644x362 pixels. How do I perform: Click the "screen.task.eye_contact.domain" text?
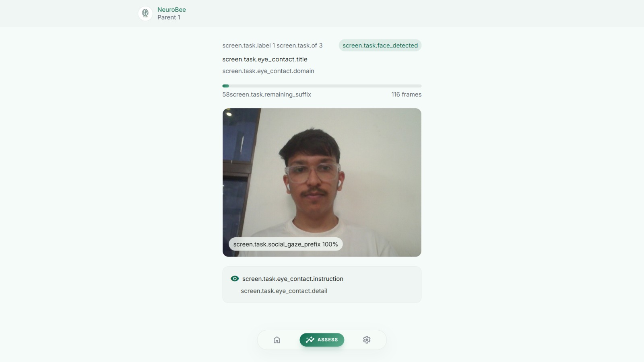click(268, 71)
